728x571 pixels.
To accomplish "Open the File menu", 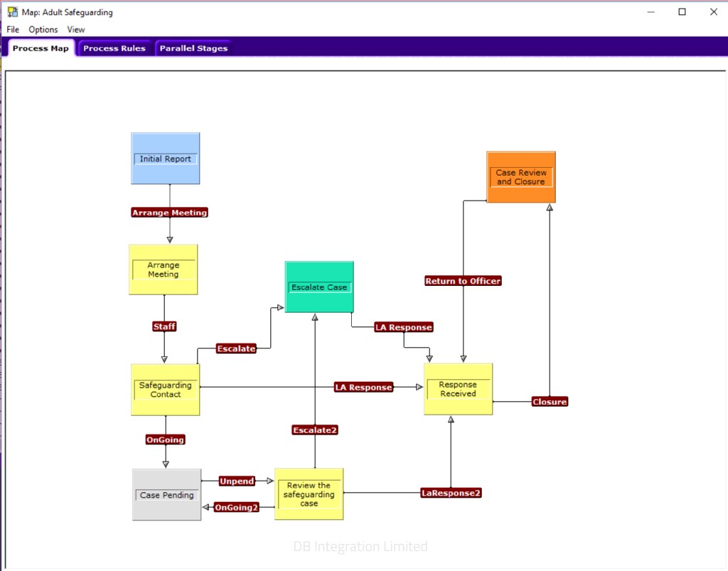I will pyautogui.click(x=13, y=30).
